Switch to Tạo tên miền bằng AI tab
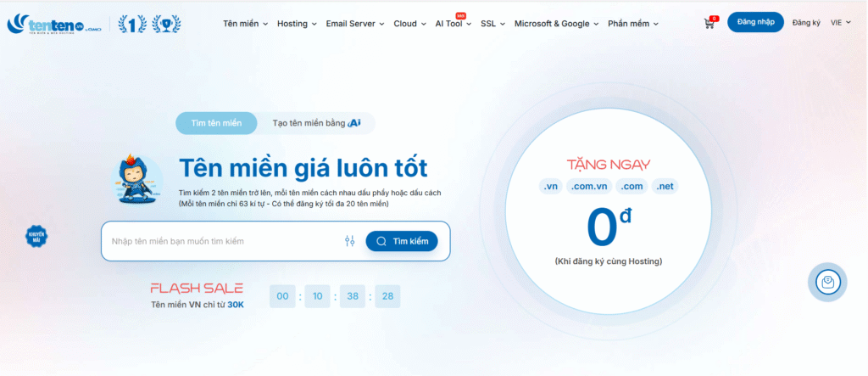The height and width of the screenshot is (376, 868). tap(316, 123)
